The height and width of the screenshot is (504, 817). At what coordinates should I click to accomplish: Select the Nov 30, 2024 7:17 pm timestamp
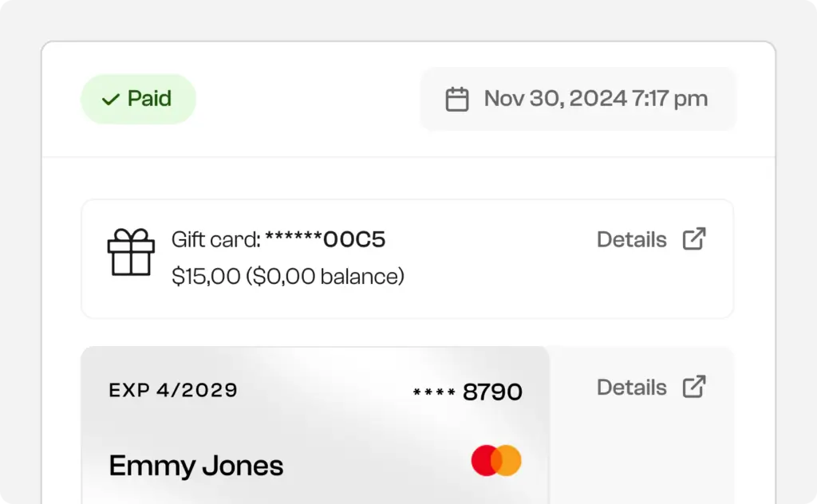[x=595, y=99]
